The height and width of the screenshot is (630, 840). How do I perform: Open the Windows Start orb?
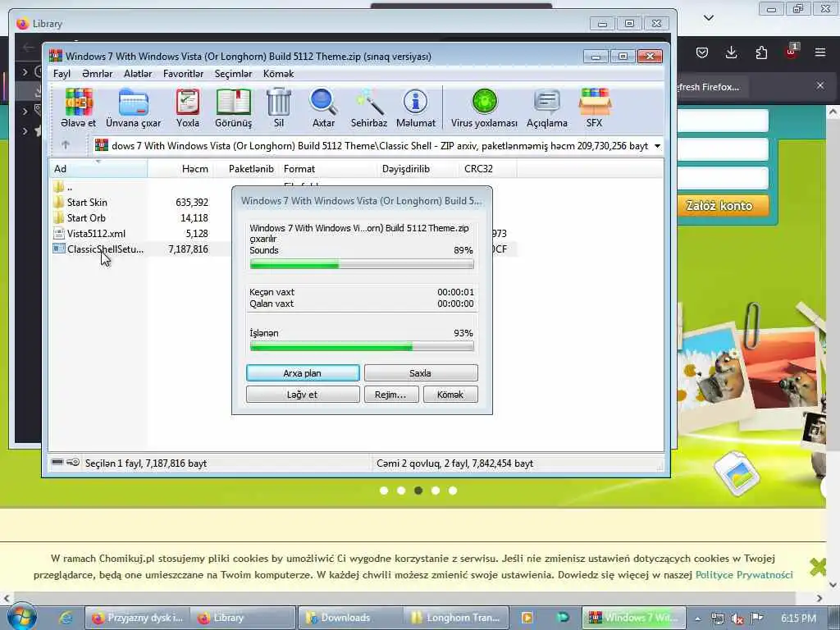point(21,617)
